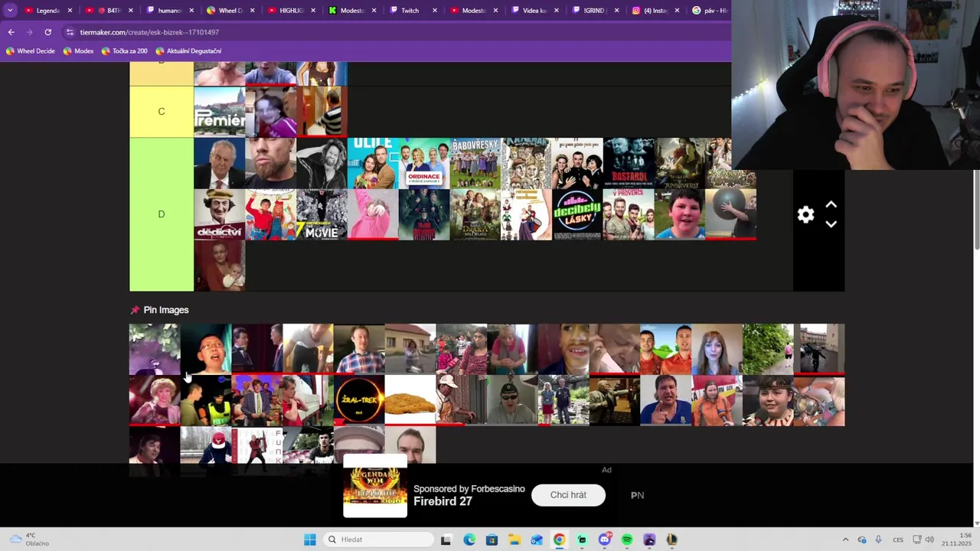The width and height of the screenshot is (980, 551).
Task: Click the green tier D label
Action: click(x=162, y=214)
